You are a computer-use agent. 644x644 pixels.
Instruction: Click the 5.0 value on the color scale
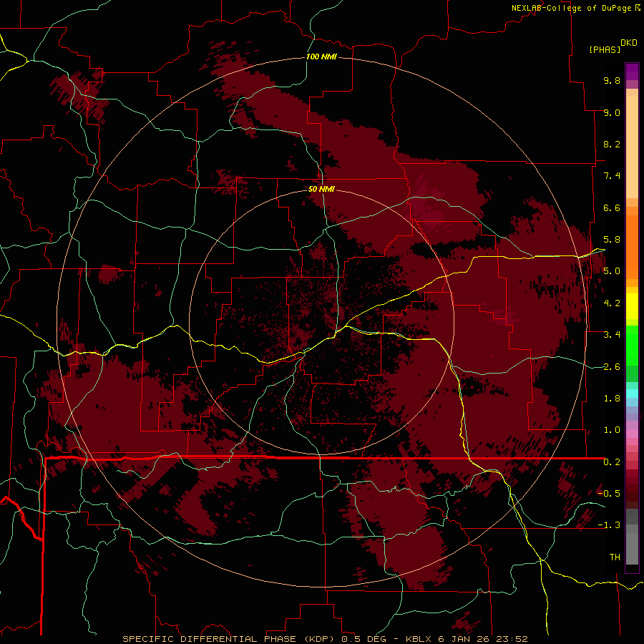coord(612,271)
